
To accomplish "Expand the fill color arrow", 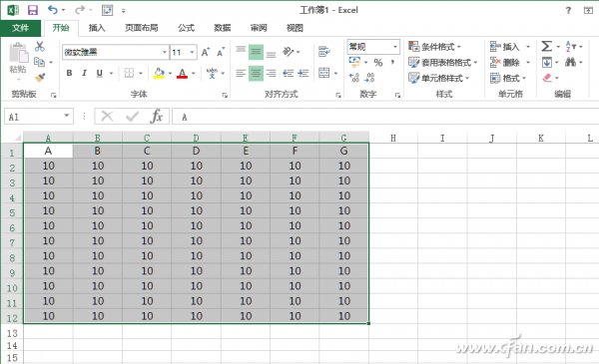I will [x=170, y=73].
